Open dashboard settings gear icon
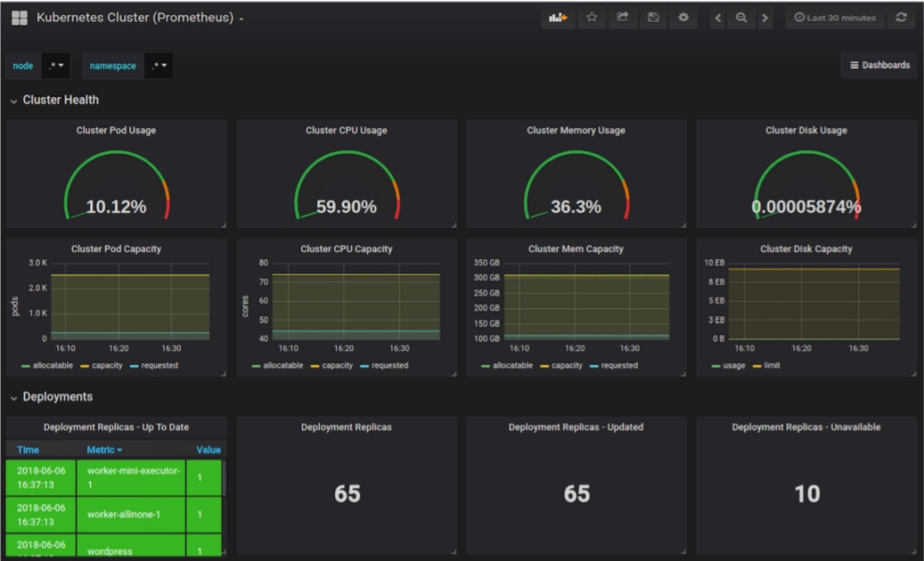The width and height of the screenshot is (924, 561). coord(683,18)
